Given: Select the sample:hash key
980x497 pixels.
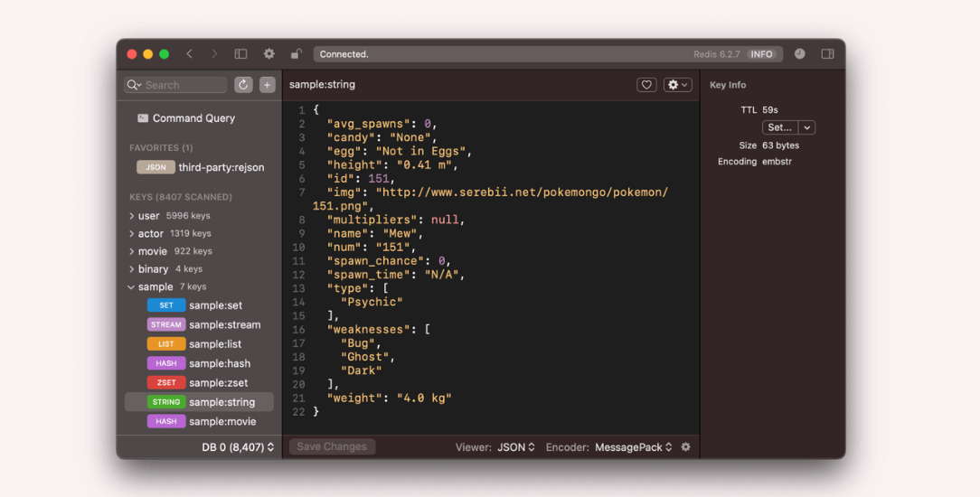Looking at the screenshot, I should [220, 363].
